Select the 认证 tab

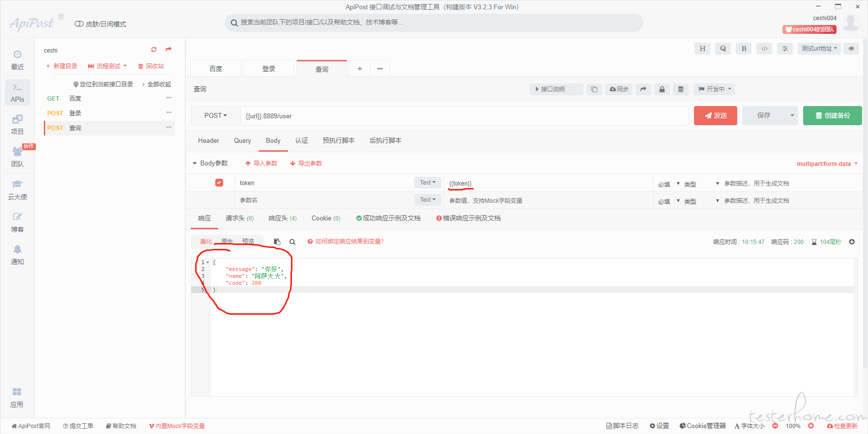[302, 141]
